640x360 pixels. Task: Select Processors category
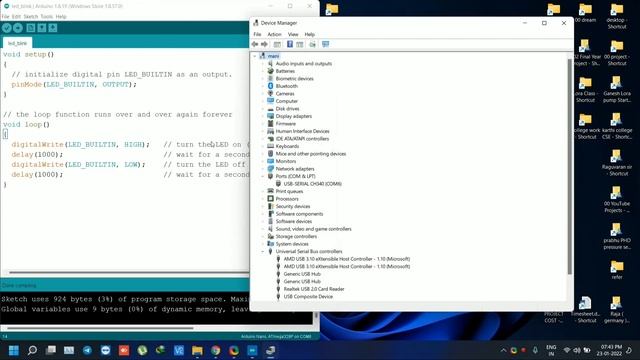click(287, 199)
